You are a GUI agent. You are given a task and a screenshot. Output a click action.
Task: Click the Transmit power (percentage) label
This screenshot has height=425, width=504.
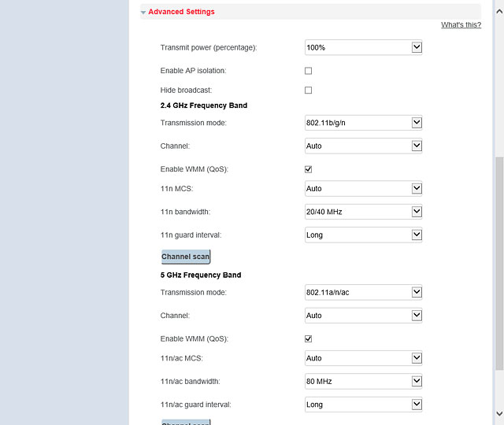pyautogui.click(x=209, y=47)
